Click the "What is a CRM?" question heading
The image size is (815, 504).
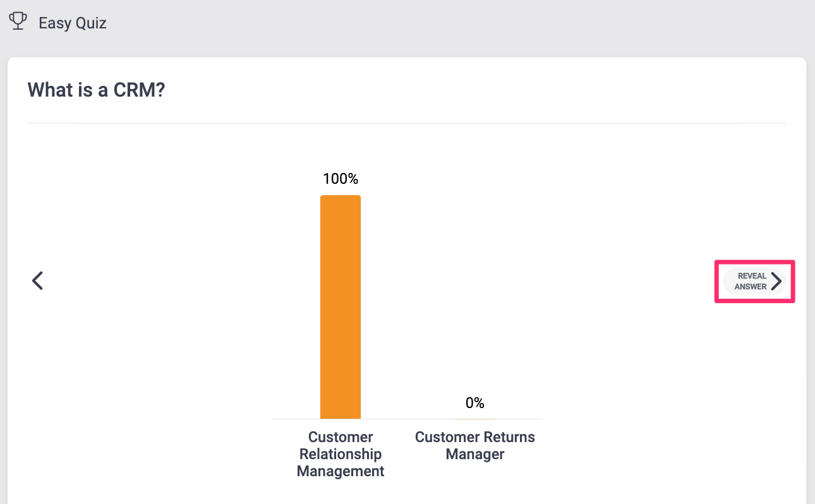pyautogui.click(x=96, y=90)
